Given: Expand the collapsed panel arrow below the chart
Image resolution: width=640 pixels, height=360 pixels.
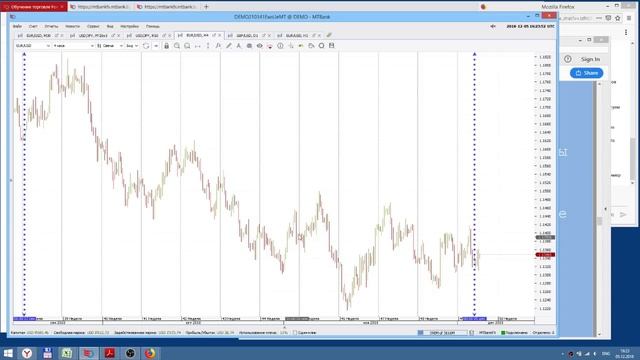Looking at the screenshot, I should click(284, 327).
